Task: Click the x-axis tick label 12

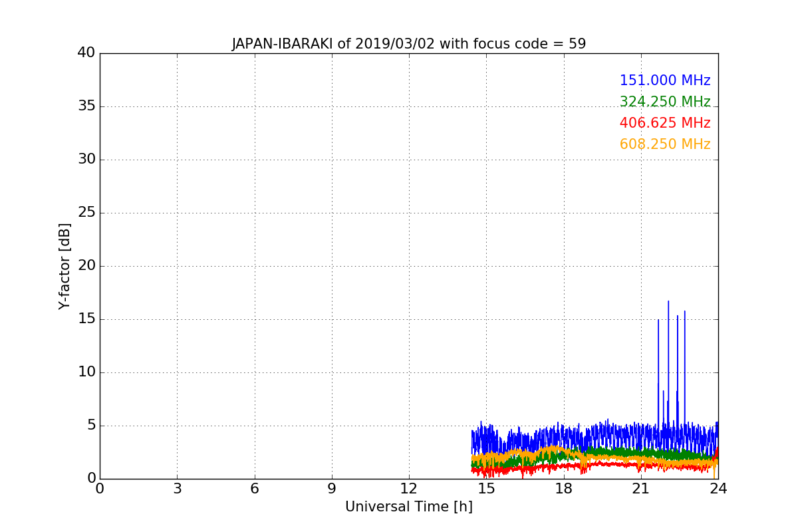Action: click(x=409, y=489)
